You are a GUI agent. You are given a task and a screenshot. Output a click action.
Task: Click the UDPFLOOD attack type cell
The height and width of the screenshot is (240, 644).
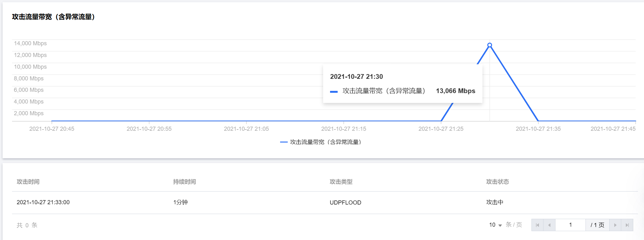pos(346,203)
